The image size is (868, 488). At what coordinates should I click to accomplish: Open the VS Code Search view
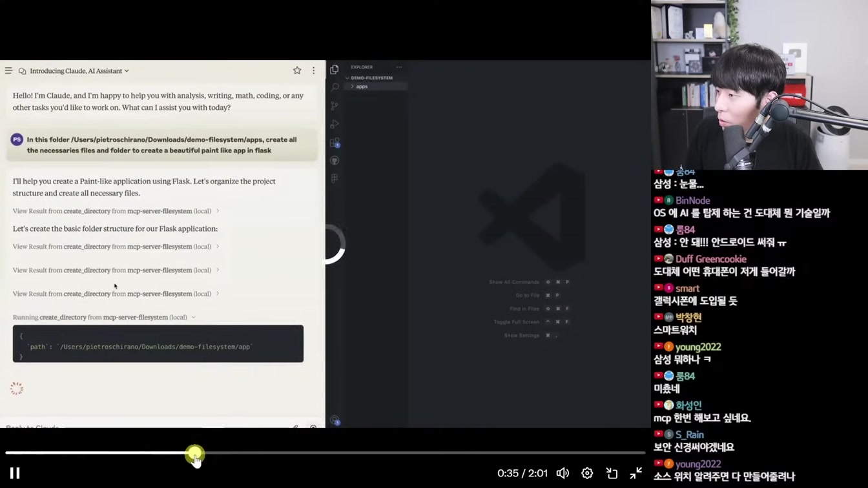(335, 87)
